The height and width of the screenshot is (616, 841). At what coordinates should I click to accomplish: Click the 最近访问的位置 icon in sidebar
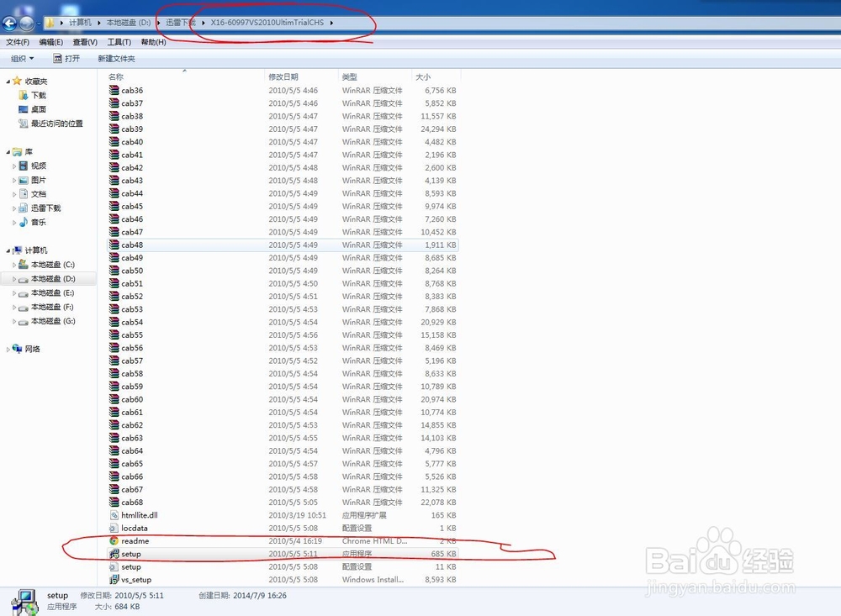click(23, 124)
